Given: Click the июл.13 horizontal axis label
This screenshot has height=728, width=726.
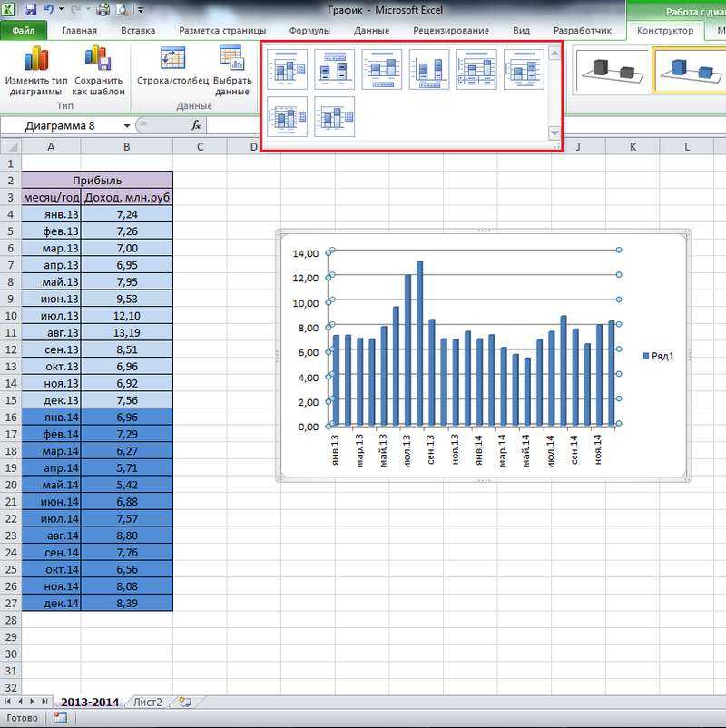Looking at the screenshot, I should 407,451.
